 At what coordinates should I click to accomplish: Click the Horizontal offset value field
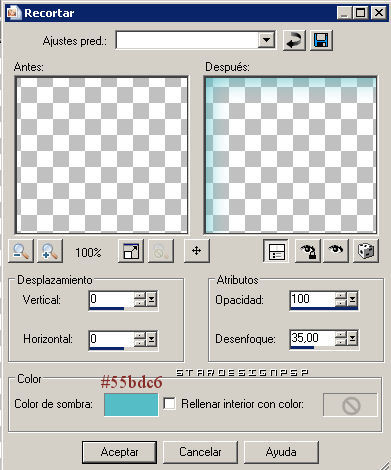[x=111, y=339]
